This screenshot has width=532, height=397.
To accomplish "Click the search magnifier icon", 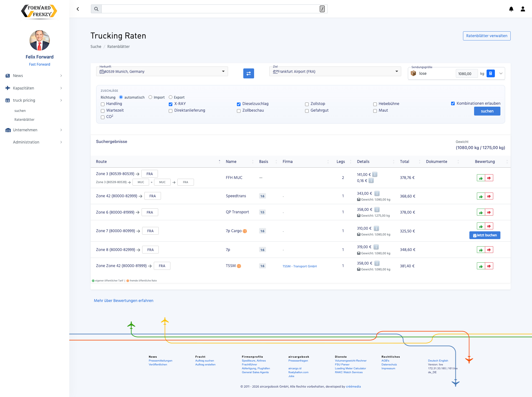I will (x=96, y=9).
